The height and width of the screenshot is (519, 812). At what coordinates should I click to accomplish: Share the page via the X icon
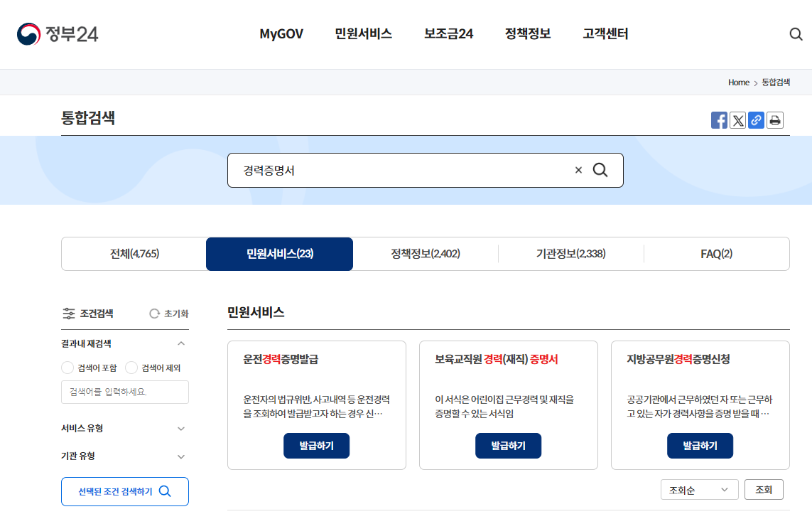coord(737,119)
